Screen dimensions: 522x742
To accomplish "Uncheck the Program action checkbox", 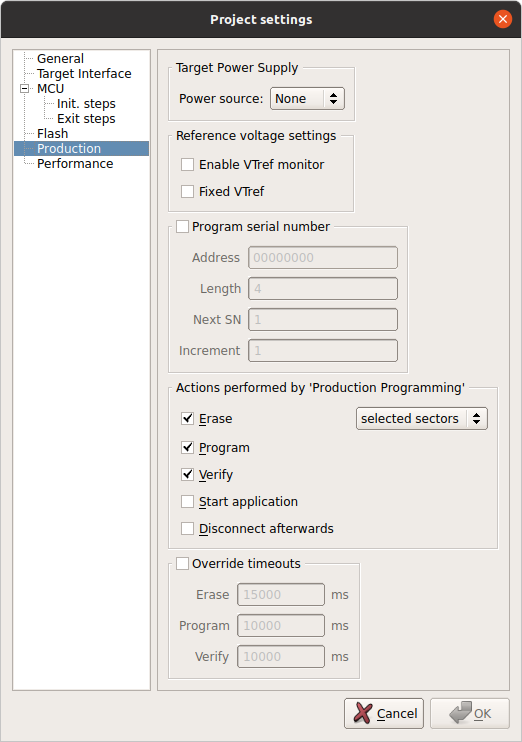I will point(187,448).
